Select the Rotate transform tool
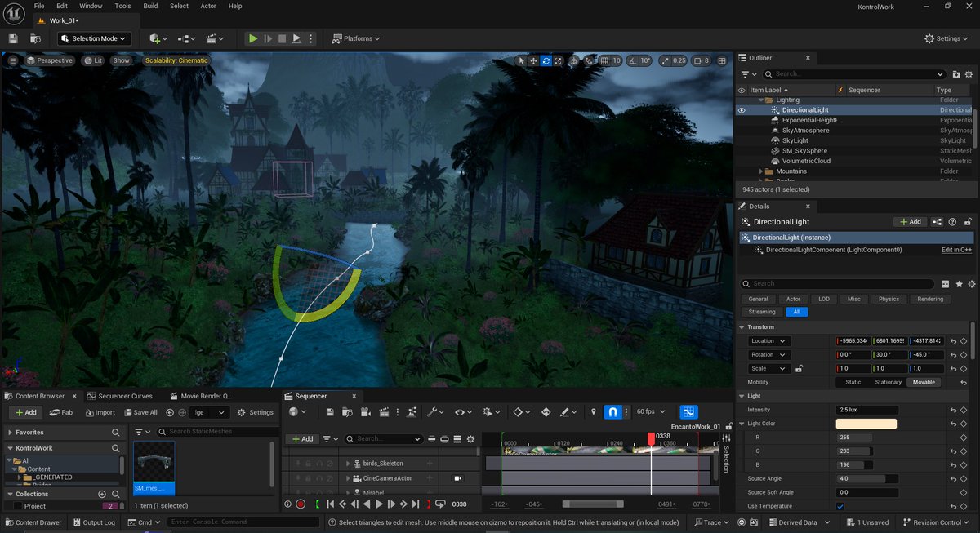The image size is (980, 533). click(544, 60)
